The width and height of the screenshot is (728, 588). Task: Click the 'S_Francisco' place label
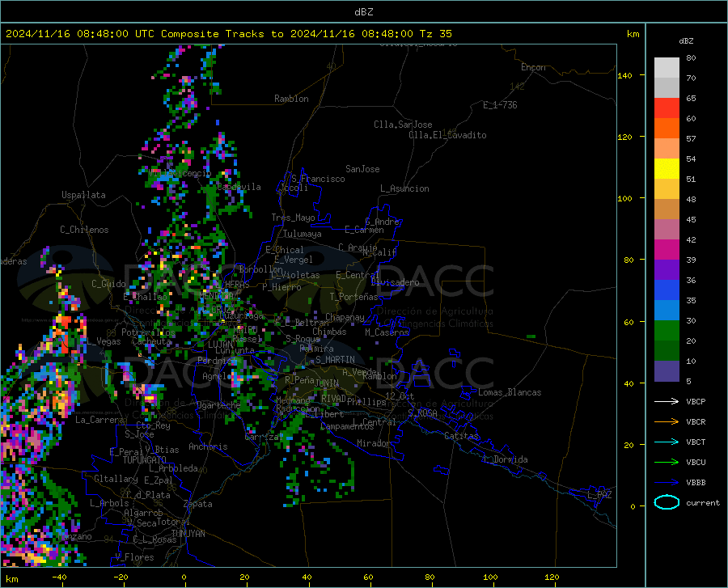318,179
